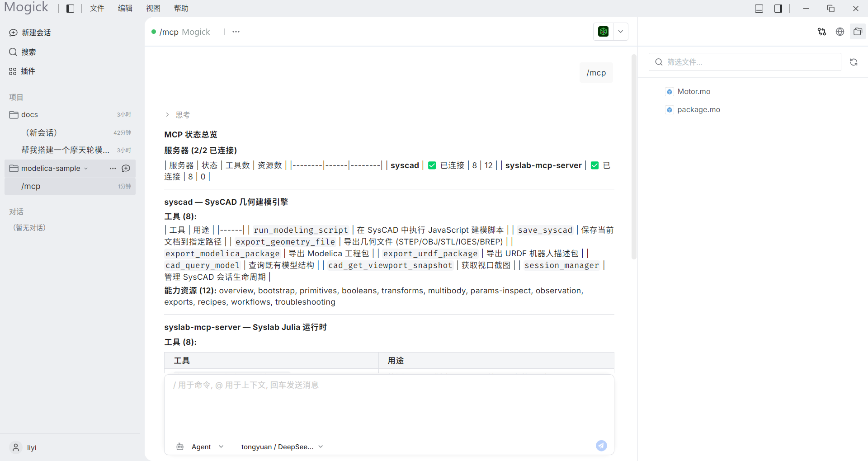Refresh the file list
This screenshot has width=868, height=461.
854,62
